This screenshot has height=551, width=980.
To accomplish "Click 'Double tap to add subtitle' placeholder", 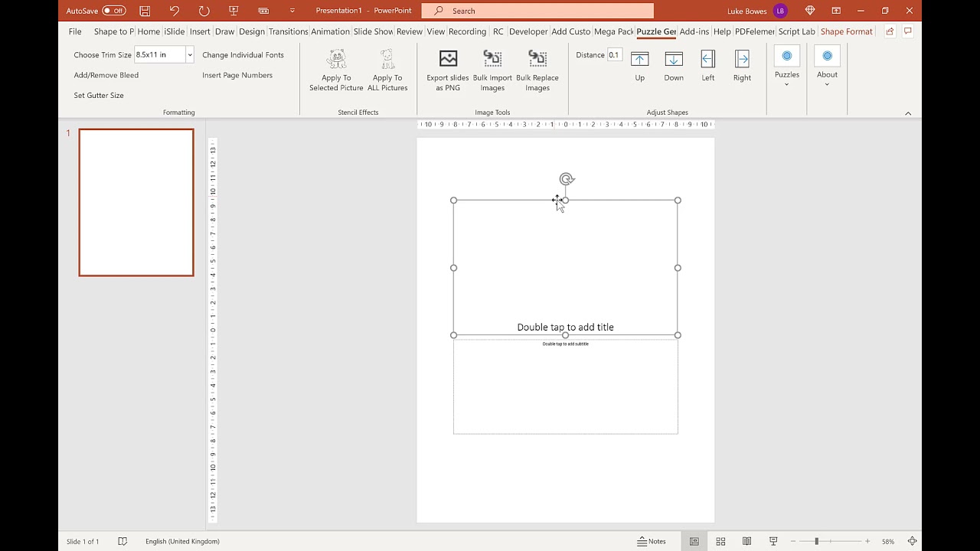I will click(x=566, y=344).
